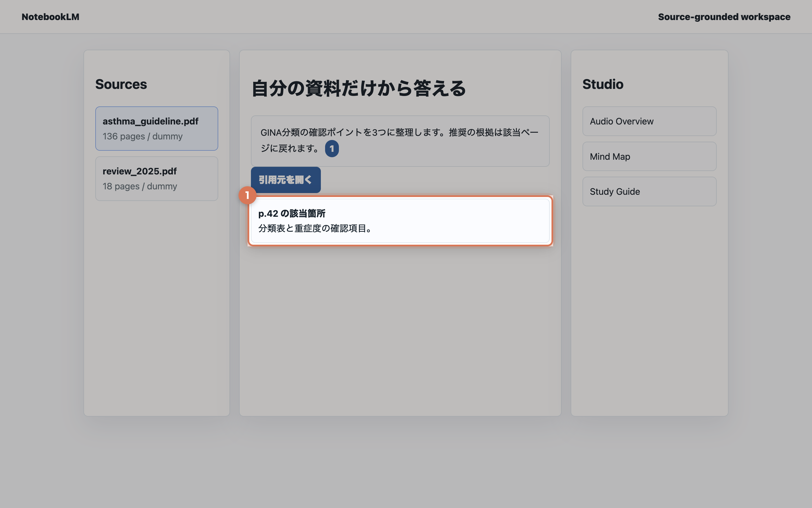The width and height of the screenshot is (812, 508).
Task: Click the heading 自分の資料だけから答える
Action: pyautogui.click(x=359, y=88)
